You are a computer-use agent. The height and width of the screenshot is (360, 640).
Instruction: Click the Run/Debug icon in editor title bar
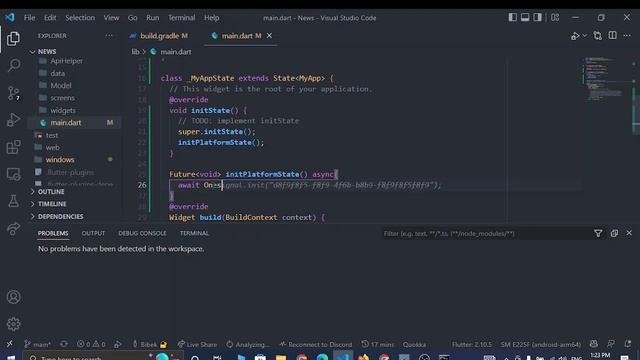575,36
